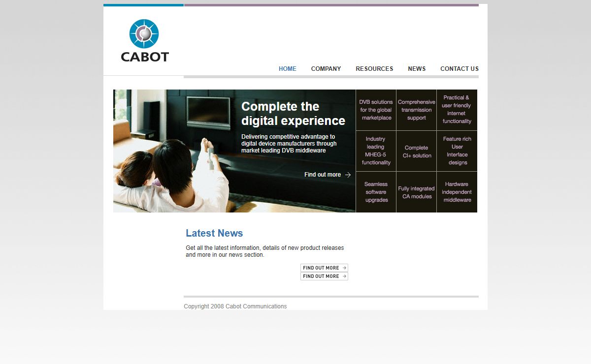Click the 'Hardware independent middleware' tile
The width and height of the screenshot is (591, 364).
pos(457,192)
